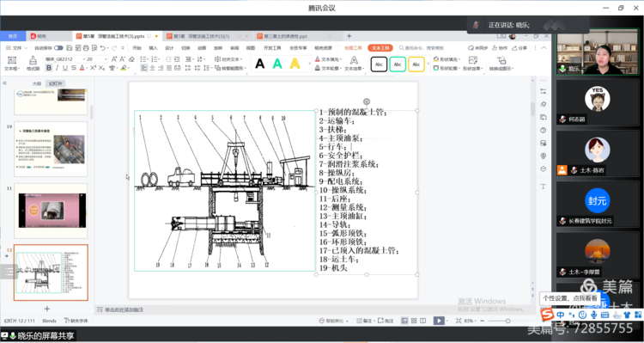Choose the green-outlined Abc shape style
This screenshot has height=343, width=644.
[398, 64]
